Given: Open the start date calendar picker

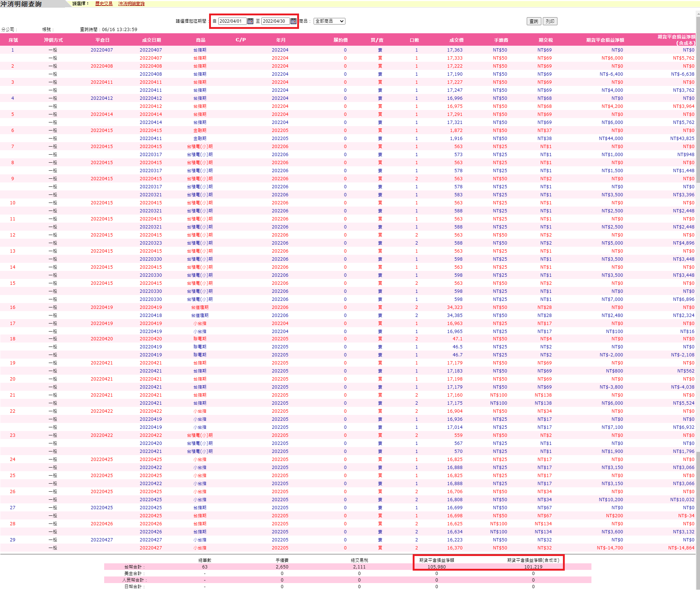Looking at the screenshot, I should point(250,21).
